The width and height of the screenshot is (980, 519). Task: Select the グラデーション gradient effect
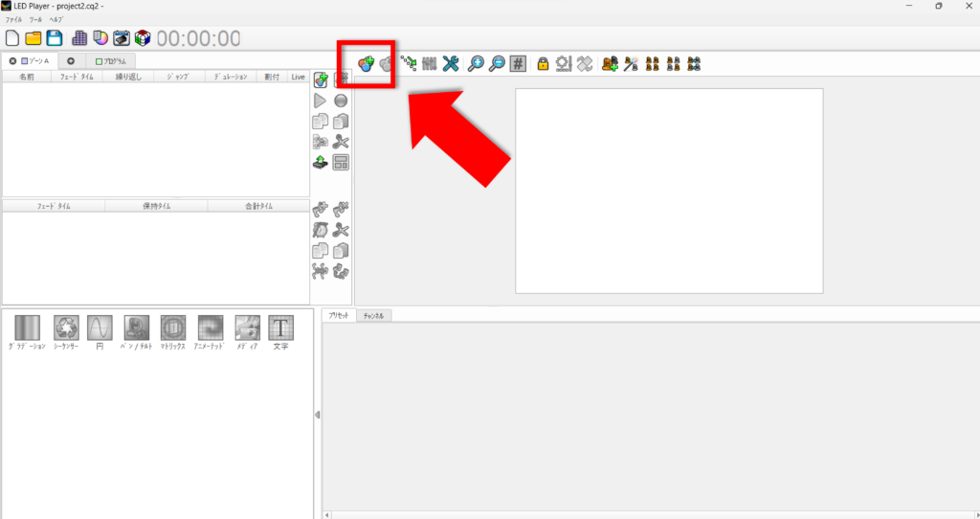pos(27,328)
